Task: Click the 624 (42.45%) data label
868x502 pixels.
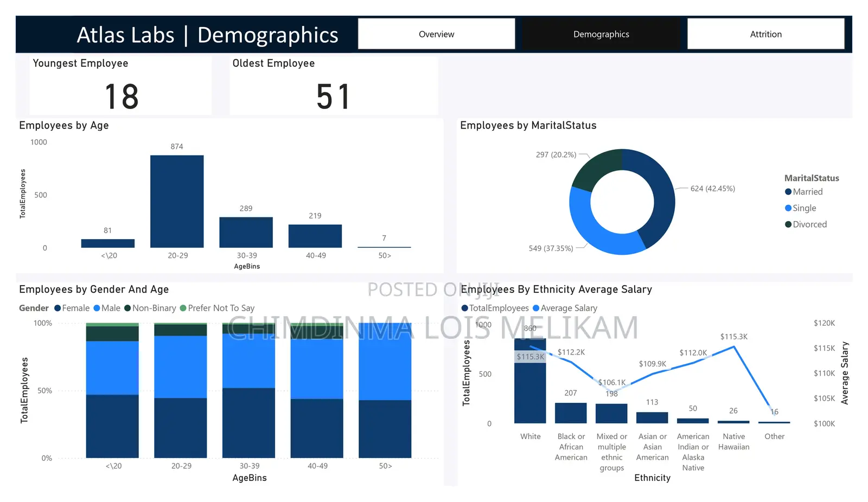Action: (713, 189)
